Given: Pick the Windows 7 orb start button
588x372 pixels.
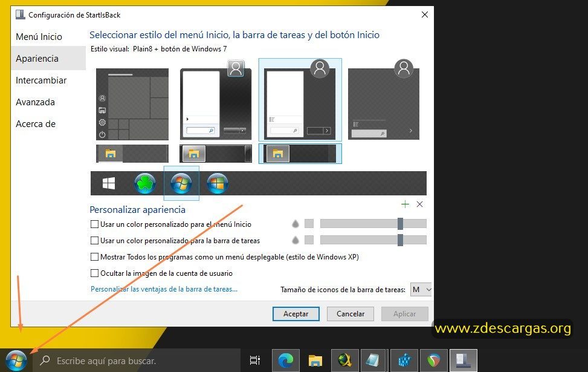Looking at the screenshot, I should pyautogui.click(x=181, y=183).
